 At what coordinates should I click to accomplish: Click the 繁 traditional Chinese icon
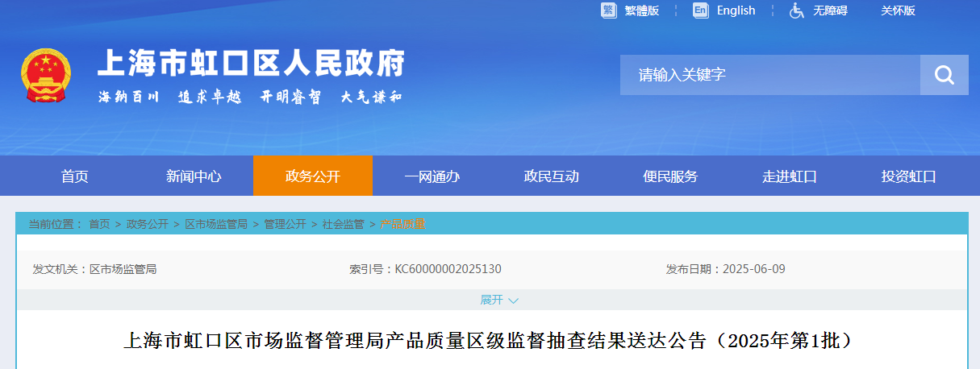(x=608, y=10)
